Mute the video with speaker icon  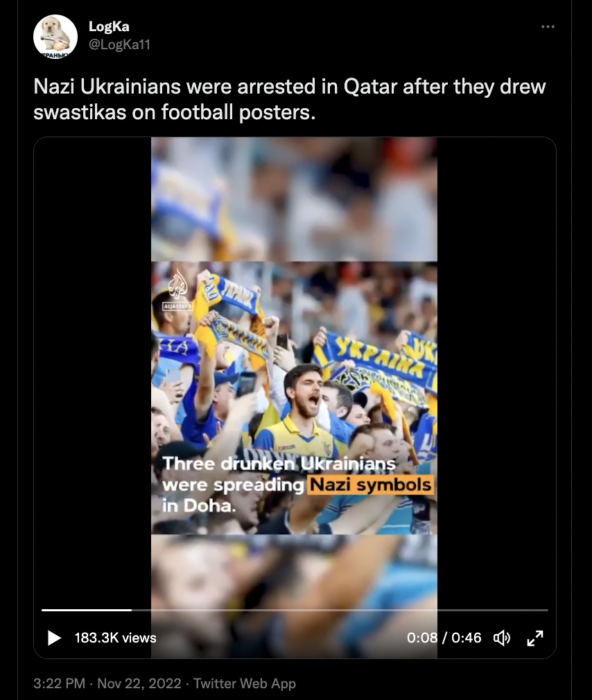pos(501,638)
